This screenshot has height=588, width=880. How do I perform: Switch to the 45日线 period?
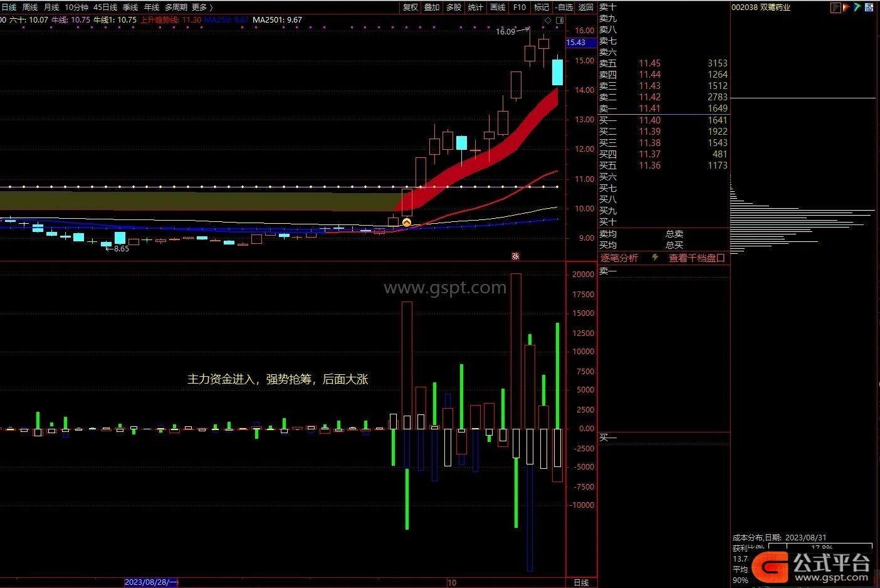(105, 7)
